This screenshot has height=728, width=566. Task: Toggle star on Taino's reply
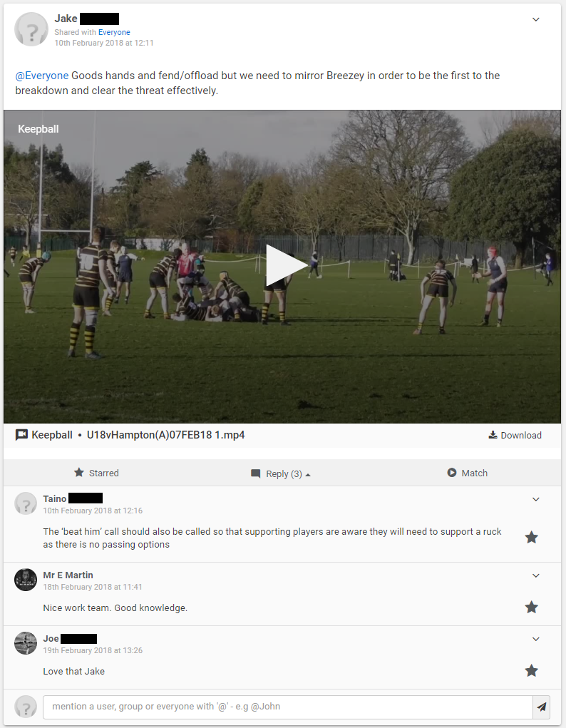(531, 538)
